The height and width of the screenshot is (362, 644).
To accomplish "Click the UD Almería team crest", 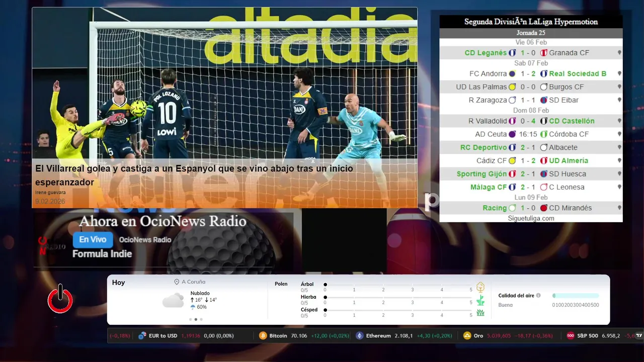I will [543, 161].
